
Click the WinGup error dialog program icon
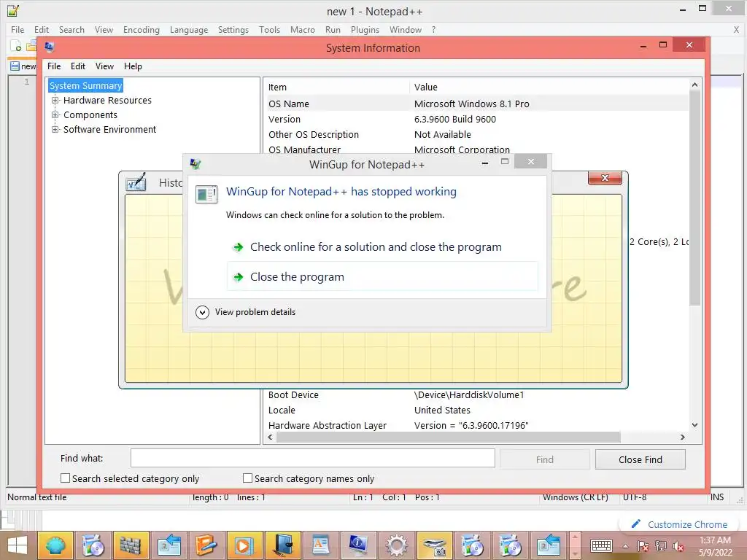206,194
